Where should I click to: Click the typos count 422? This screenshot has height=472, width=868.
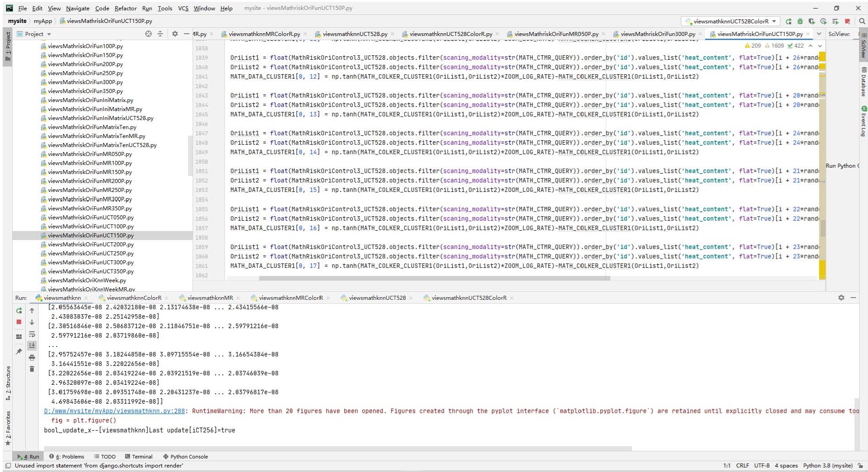[x=796, y=45]
